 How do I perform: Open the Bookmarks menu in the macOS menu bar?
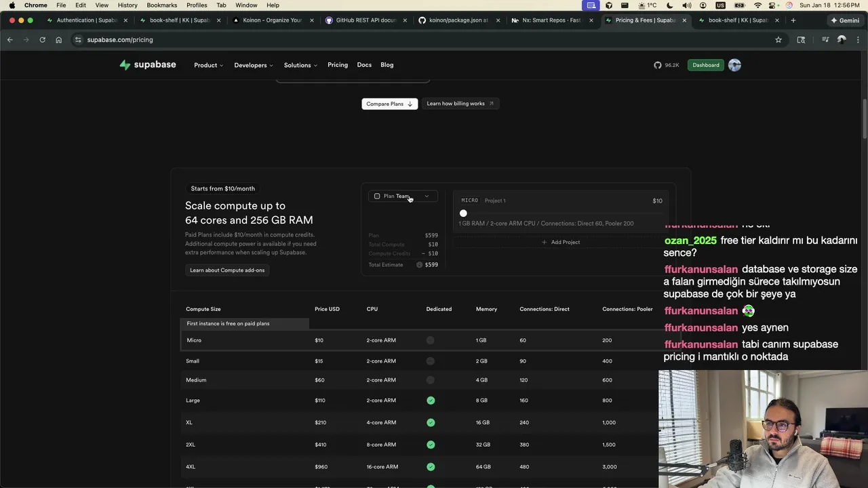pyautogui.click(x=162, y=5)
